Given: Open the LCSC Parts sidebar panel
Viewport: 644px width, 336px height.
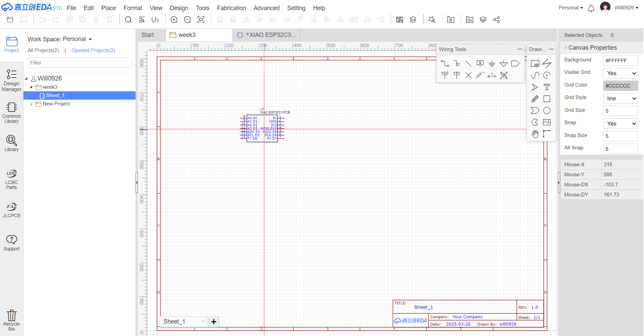Looking at the screenshot, I should point(11,180).
